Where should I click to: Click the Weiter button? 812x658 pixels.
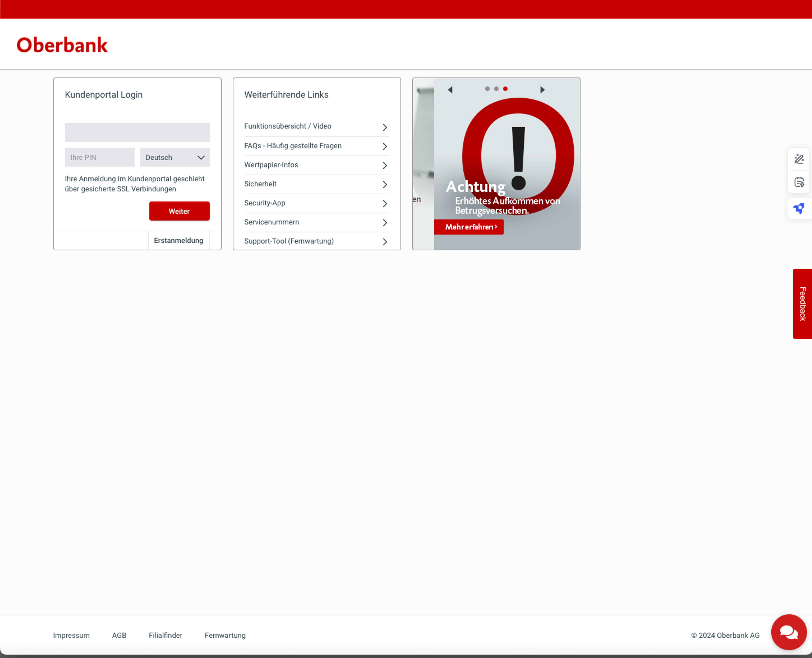[179, 211]
